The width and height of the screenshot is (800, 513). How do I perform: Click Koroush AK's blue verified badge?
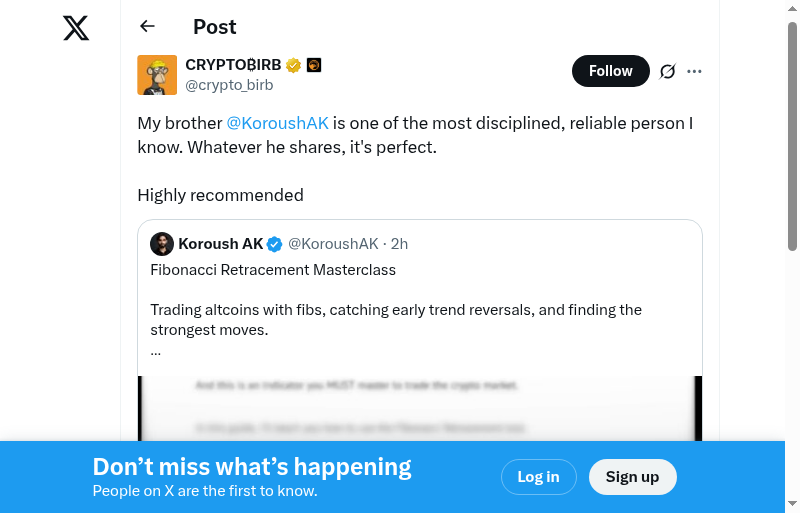pyautogui.click(x=276, y=244)
